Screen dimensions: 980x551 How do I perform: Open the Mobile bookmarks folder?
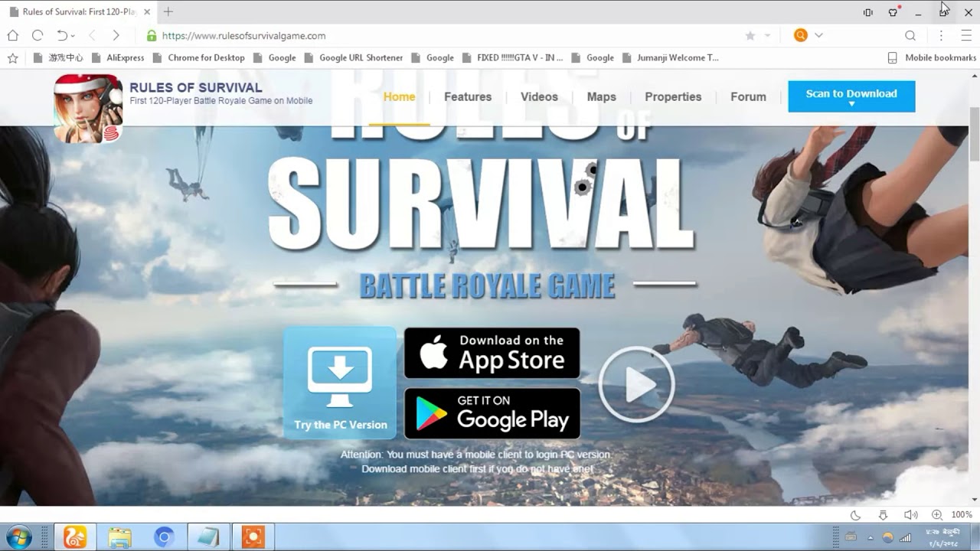[x=932, y=57]
